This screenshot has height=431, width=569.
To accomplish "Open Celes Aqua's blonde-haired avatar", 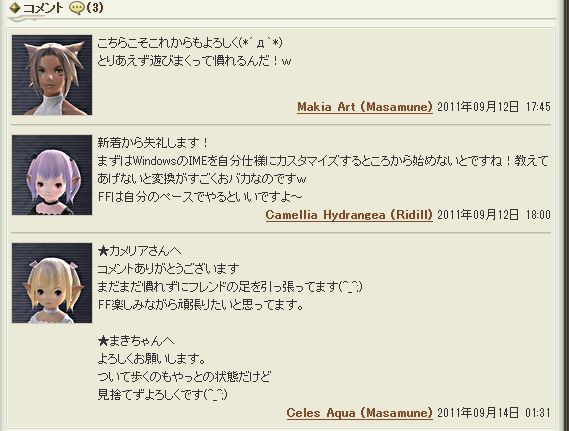I will click(x=52, y=283).
